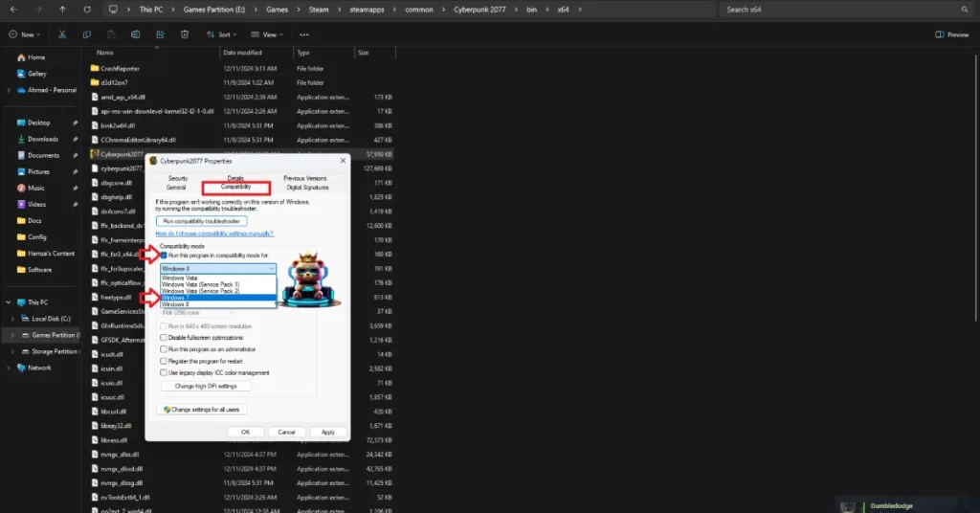Open Videos quick access folder
Image resolution: width=980 pixels, height=513 pixels.
(x=36, y=204)
